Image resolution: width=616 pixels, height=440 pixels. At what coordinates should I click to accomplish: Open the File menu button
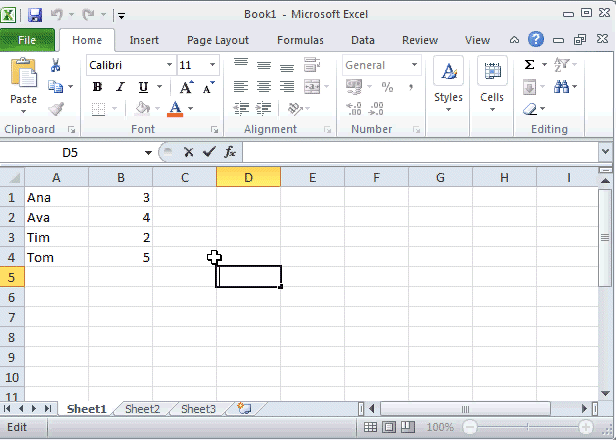click(x=28, y=40)
